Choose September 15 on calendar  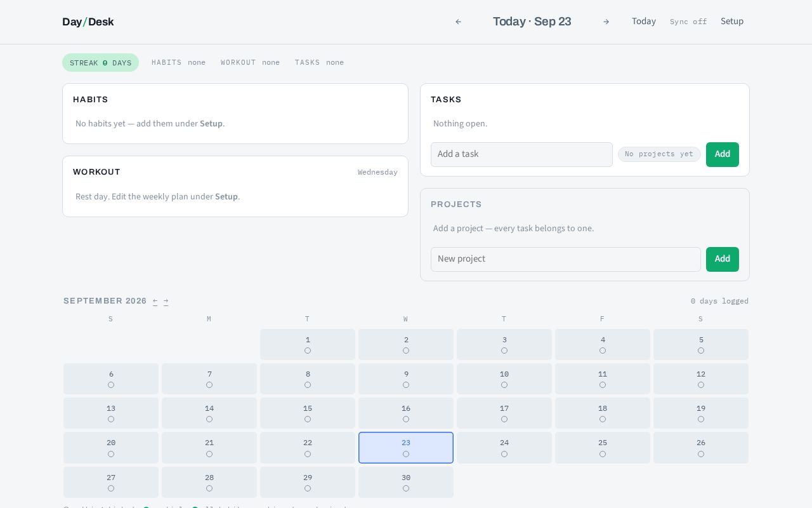tap(308, 413)
